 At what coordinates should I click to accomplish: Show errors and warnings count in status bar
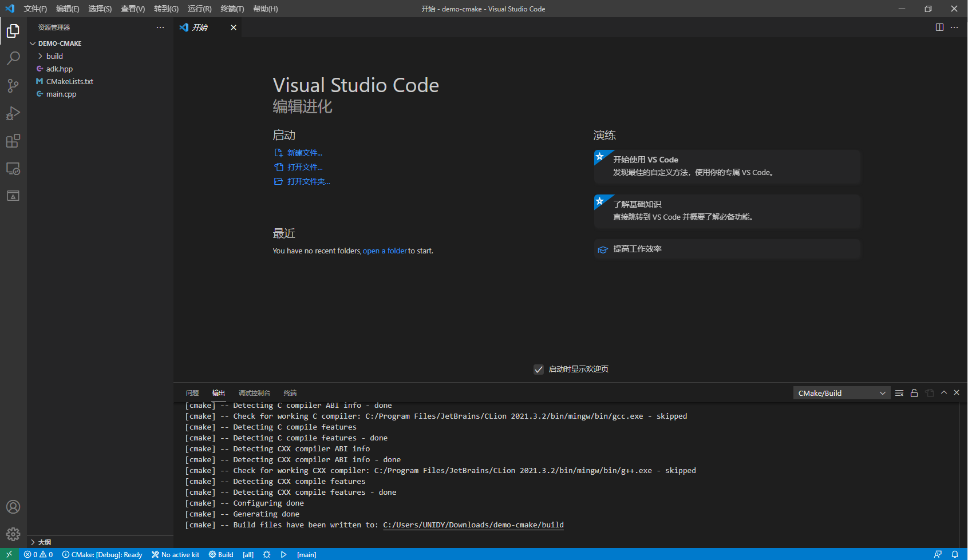(38, 554)
